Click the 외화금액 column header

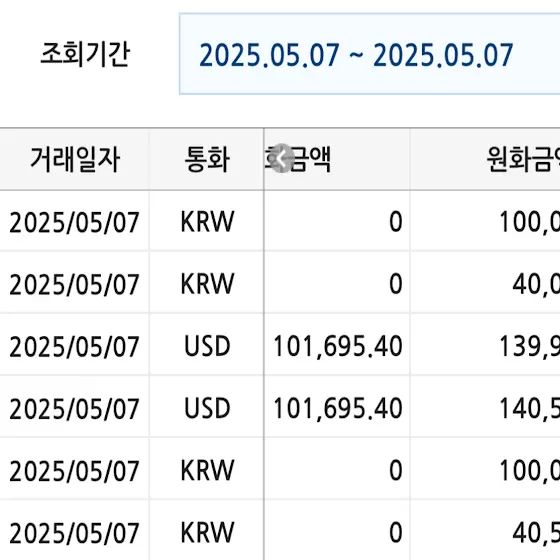click(337, 159)
